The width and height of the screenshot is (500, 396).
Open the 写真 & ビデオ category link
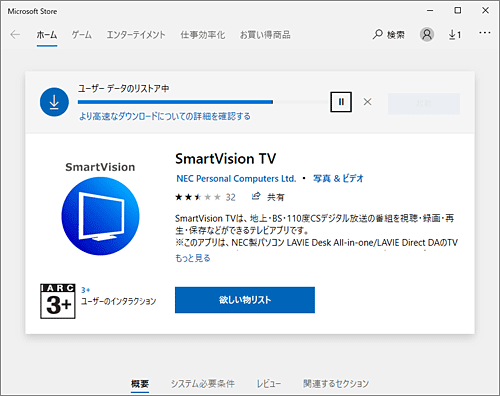point(338,179)
